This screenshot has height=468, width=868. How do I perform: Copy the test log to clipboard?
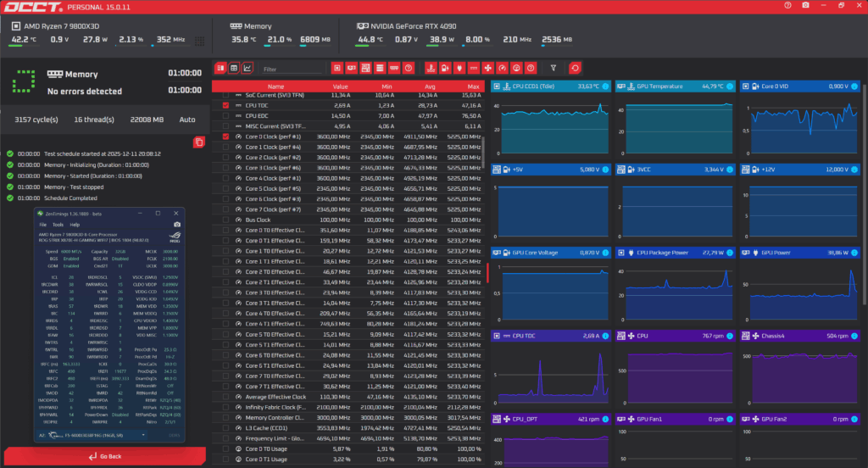[x=198, y=142]
